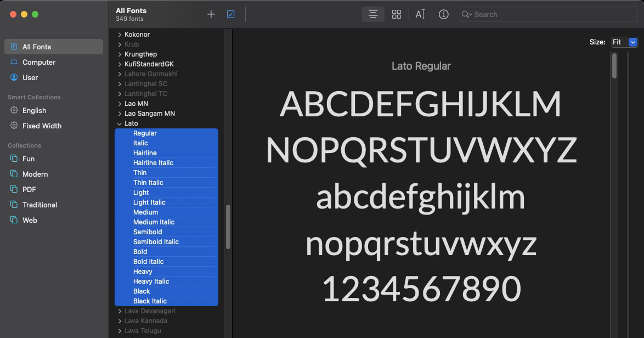Select the Bold Italic style
644x338 pixels.
pyautogui.click(x=166, y=261)
